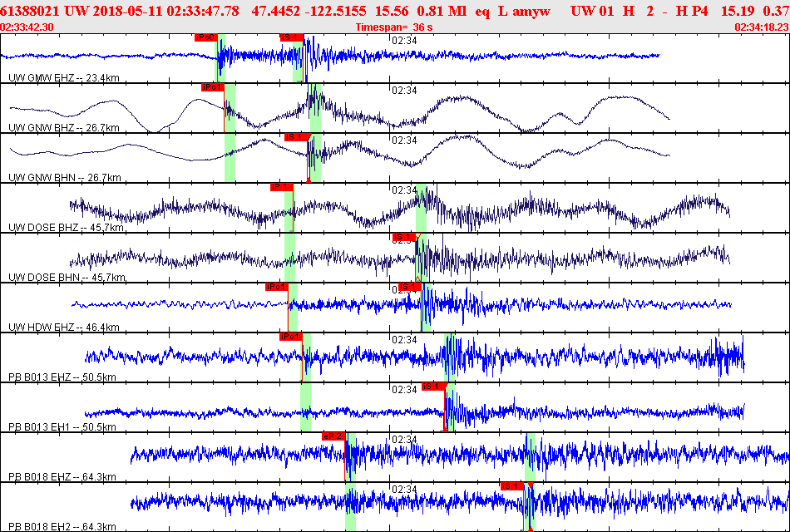Click the event ID 61388021 in the header
Screen dimensions: 790x532
click(x=30, y=11)
